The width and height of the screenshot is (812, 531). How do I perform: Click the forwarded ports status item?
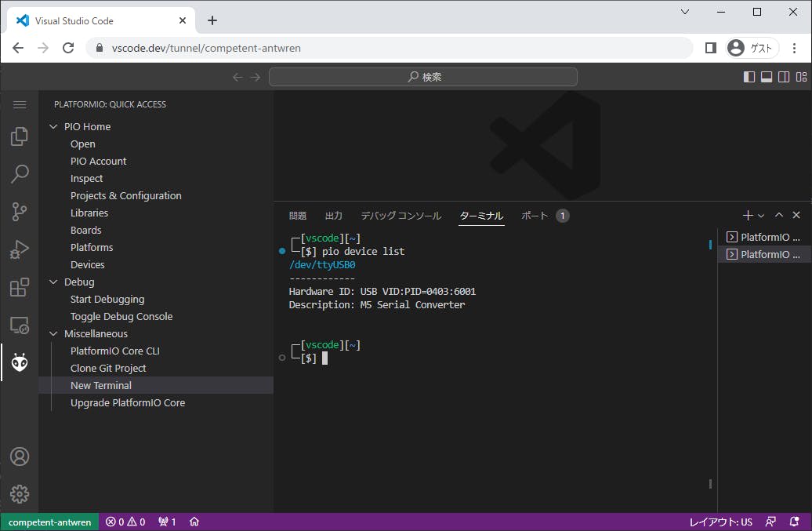click(167, 522)
